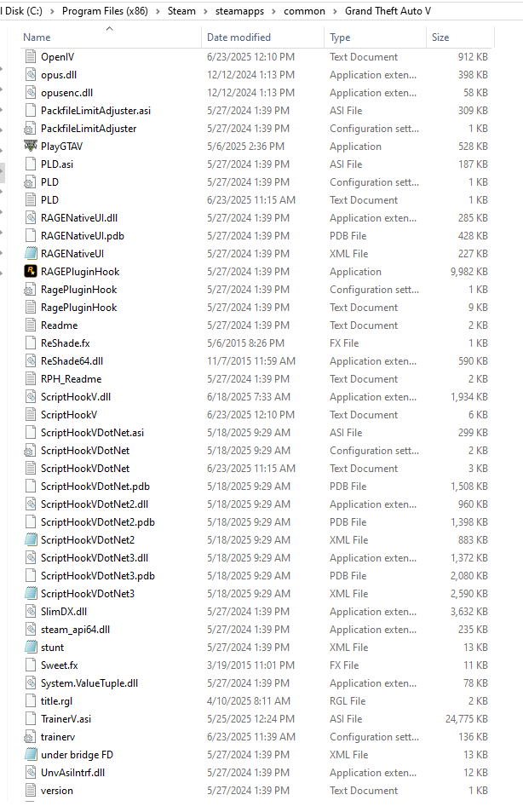Screen dimensions: 523x812
Task: Navigate to Program Files (x86) in breadcrumb
Action: pos(105,11)
